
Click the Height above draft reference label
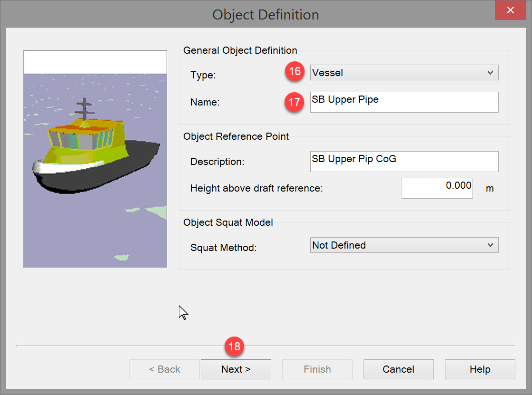256,188
